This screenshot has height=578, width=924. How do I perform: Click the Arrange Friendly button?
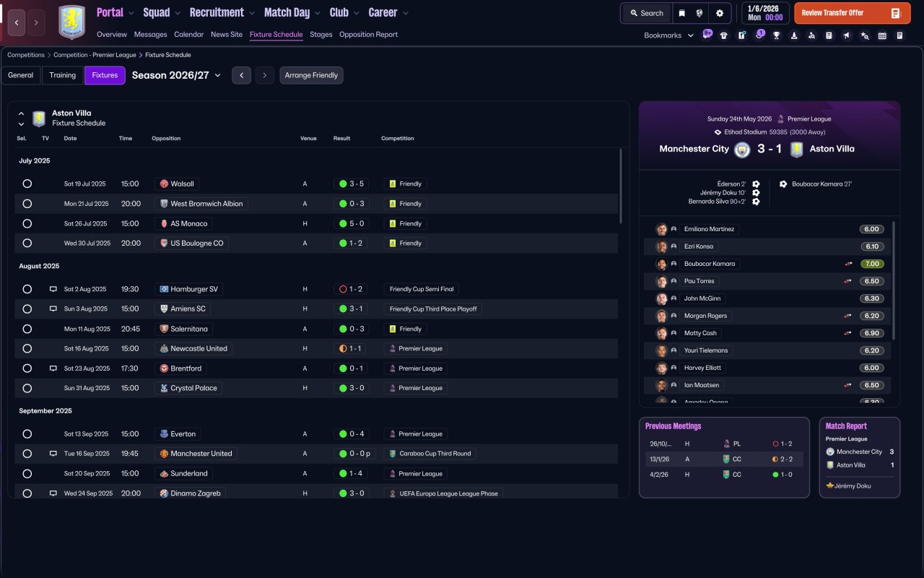[x=311, y=75]
